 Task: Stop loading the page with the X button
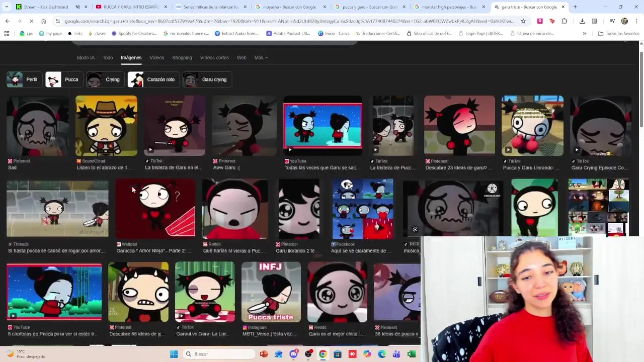point(31,21)
